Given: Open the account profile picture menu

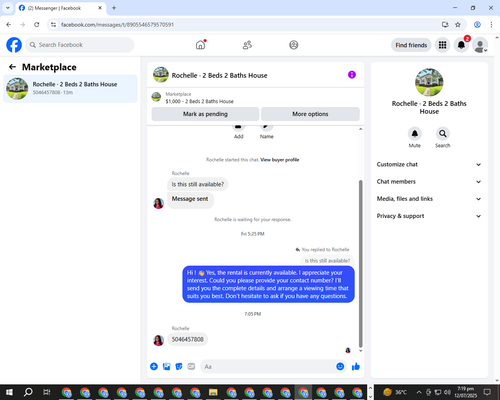Looking at the screenshot, I should tap(480, 45).
